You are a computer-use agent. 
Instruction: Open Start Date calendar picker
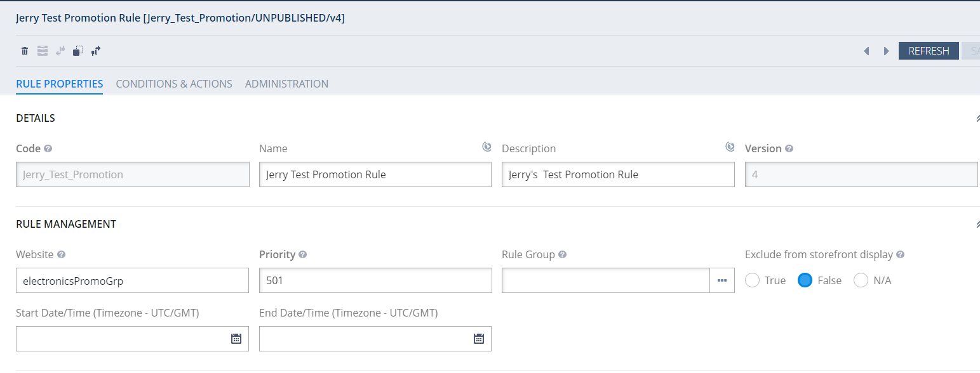[x=236, y=339]
